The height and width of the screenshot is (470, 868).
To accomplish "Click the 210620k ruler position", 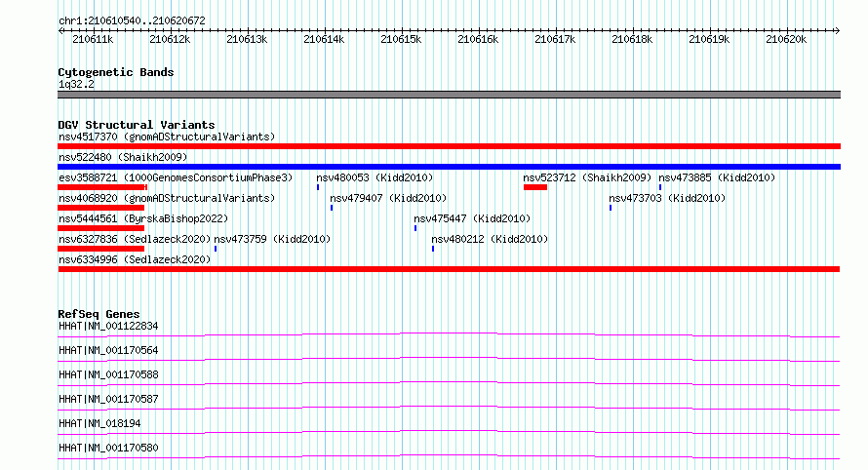I will (x=785, y=39).
